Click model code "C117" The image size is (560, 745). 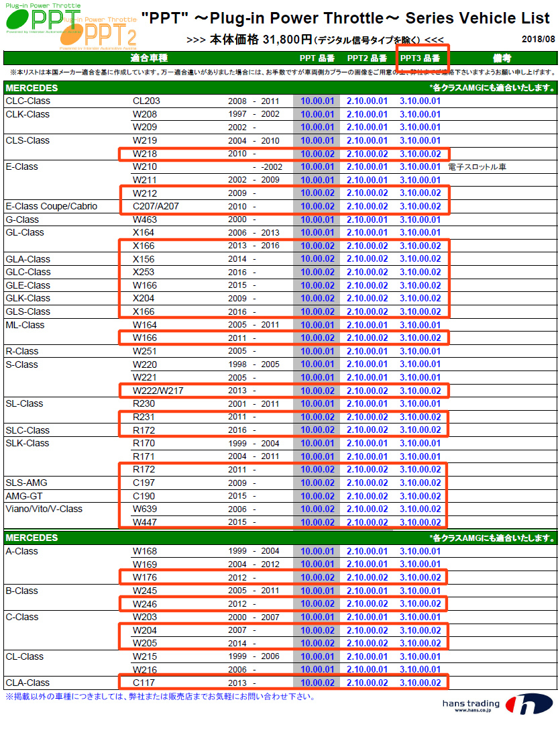[x=144, y=683]
